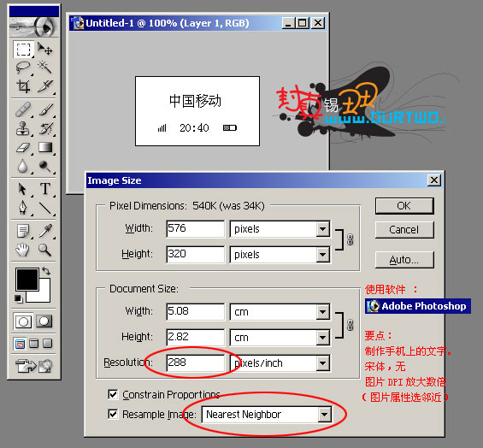The height and width of the screenshot is (448, 483).
Task: Toggle the Resample Image checkbox
Action: click(x=113, y=414)
